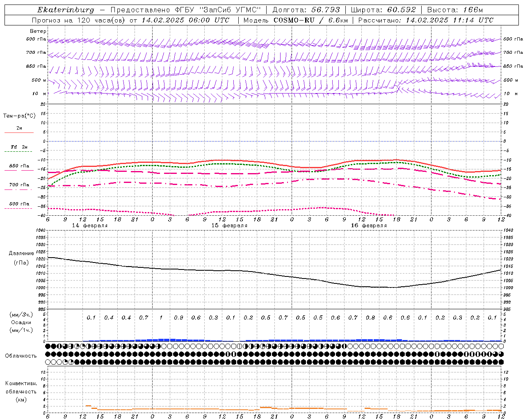Image resolution: width=525 pixels, height=420 pixels.
Task: Click the Модель COSMO-RU / 6.6км text
Action: [x=295, y=20]
